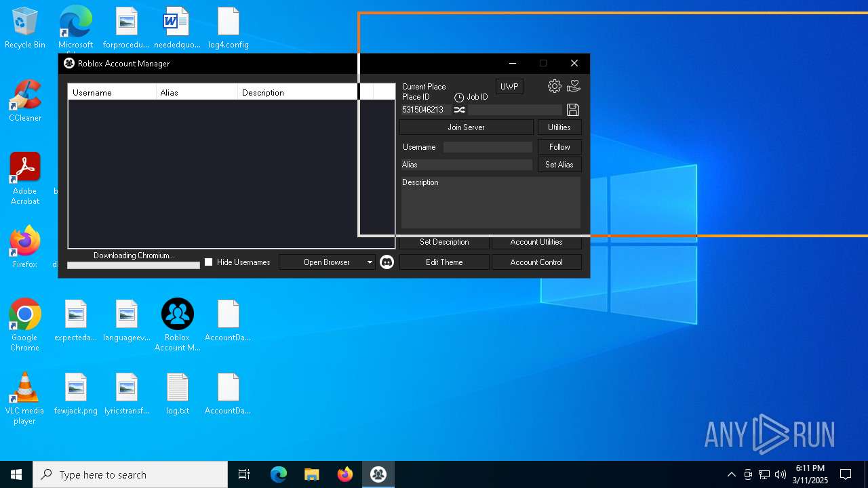
Task: Select the forprocedu... image file
Action: (126, 28)
